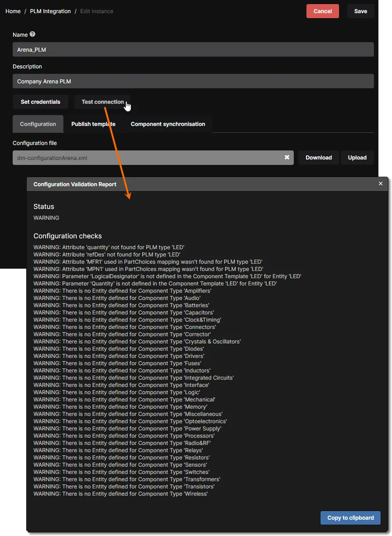This screenshot has width=392, height=536.
Task: Click warning for Component Type 'Capacitors'
Action: [x=124, y=313]
